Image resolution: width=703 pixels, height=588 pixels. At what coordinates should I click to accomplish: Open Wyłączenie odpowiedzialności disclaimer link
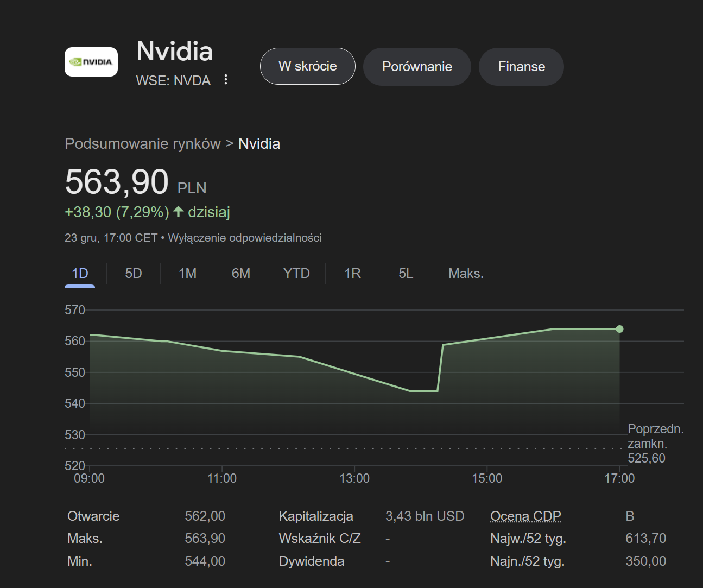pyautogui.click(x=244, y=238)
